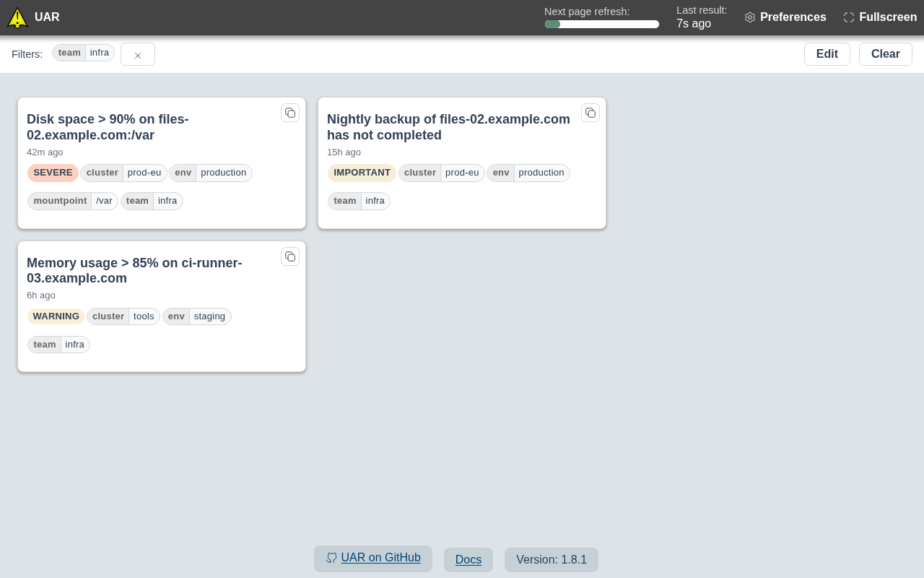Copy the Disk space alert card

coord(290,113)
